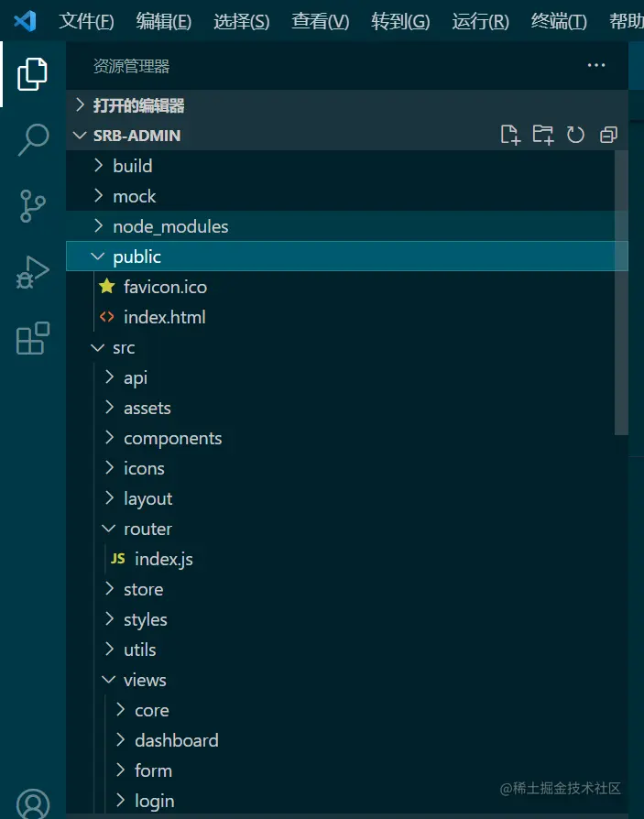Select the styles folder name

coord(146,620)
